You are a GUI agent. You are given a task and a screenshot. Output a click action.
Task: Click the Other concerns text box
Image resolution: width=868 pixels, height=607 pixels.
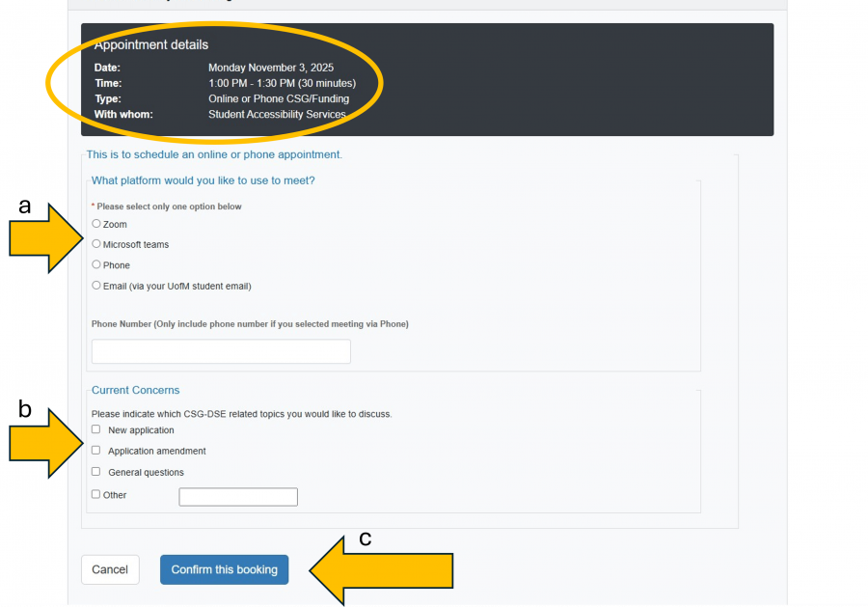[x=238, y=497]
